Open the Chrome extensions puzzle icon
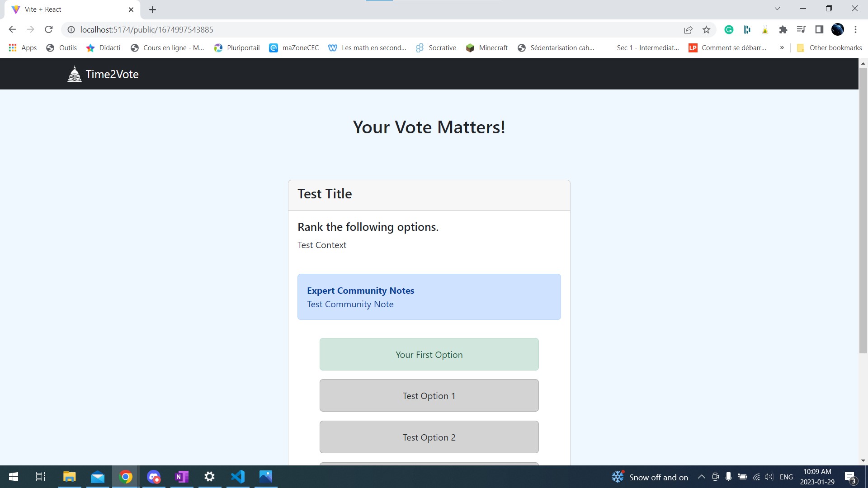 (783, 30)
